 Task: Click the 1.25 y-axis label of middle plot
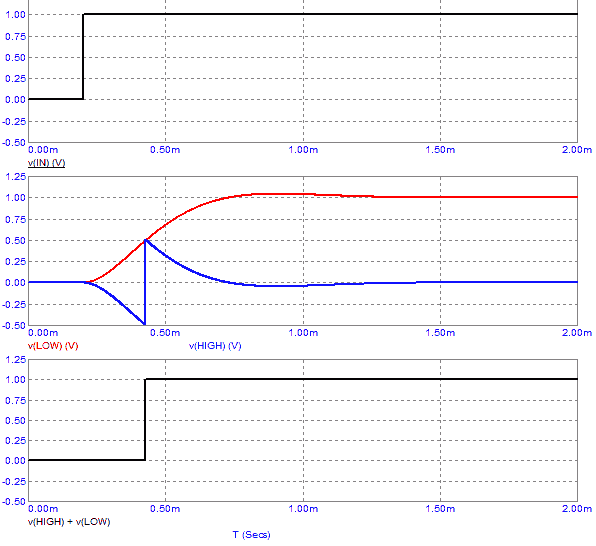pyautogui.click(x=15, y=177)
